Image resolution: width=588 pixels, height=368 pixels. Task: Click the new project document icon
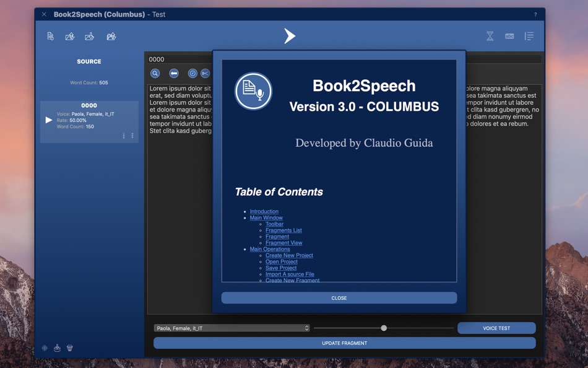(x=50, y=36)
